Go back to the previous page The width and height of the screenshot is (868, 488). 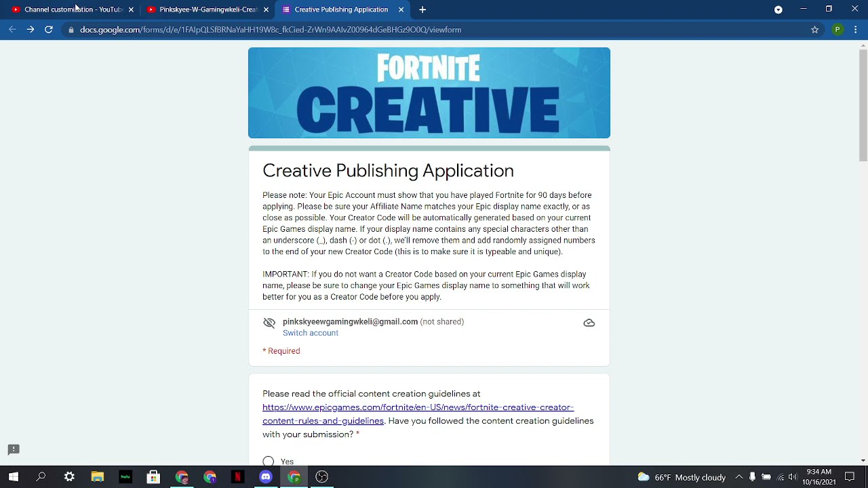pos(12,30)
